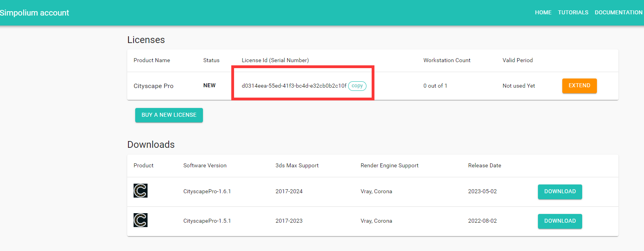Viewport: 644px width, 251px height.
Task: Click the License Id (Serial Number) header
Action: tap(275, 60)
